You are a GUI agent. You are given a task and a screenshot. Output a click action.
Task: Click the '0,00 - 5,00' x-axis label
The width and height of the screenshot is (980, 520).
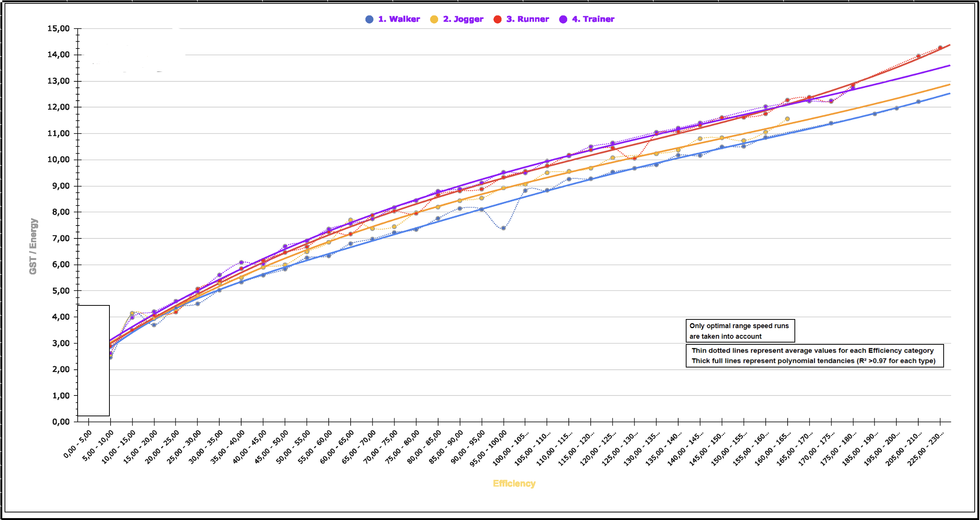78,444
